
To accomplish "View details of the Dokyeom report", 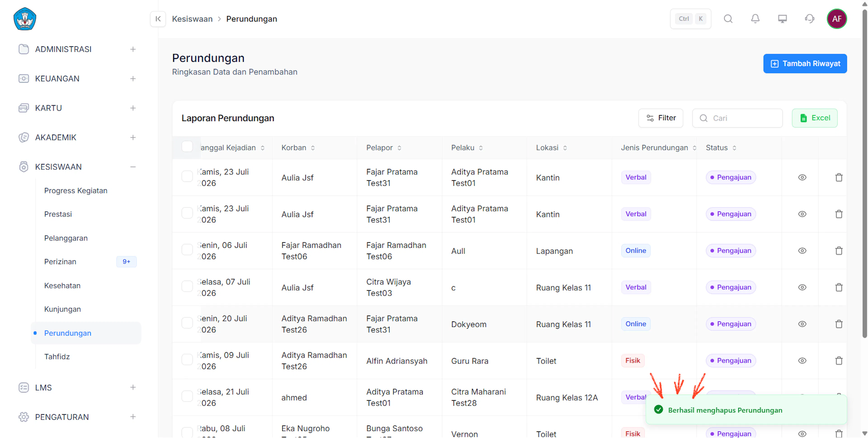I will click(x=802, y=324).
